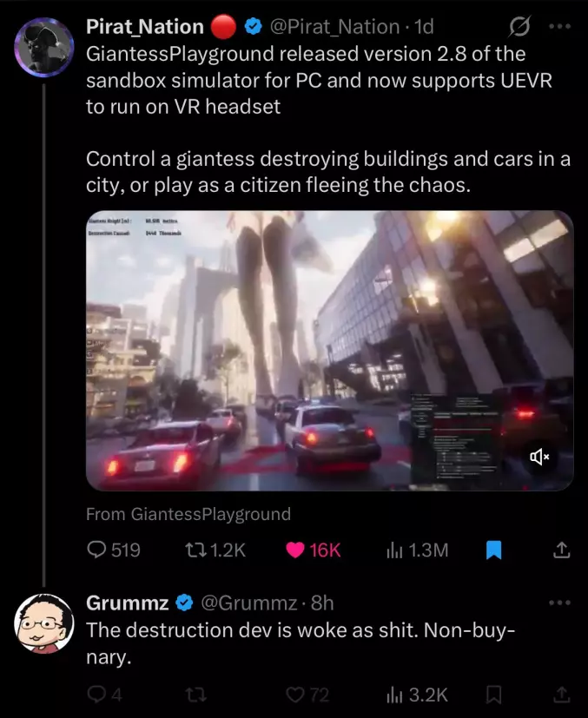
Task: Remove bookmark from Pirat_Nation post
Action: coord(493,550)
